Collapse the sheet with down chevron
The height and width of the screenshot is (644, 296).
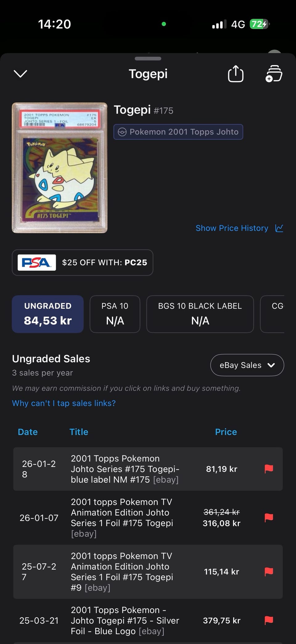point(21,74)
